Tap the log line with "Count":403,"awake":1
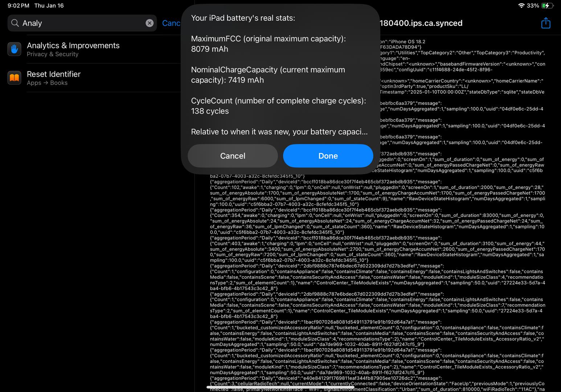The image size is (561, 392). [377, 244]
